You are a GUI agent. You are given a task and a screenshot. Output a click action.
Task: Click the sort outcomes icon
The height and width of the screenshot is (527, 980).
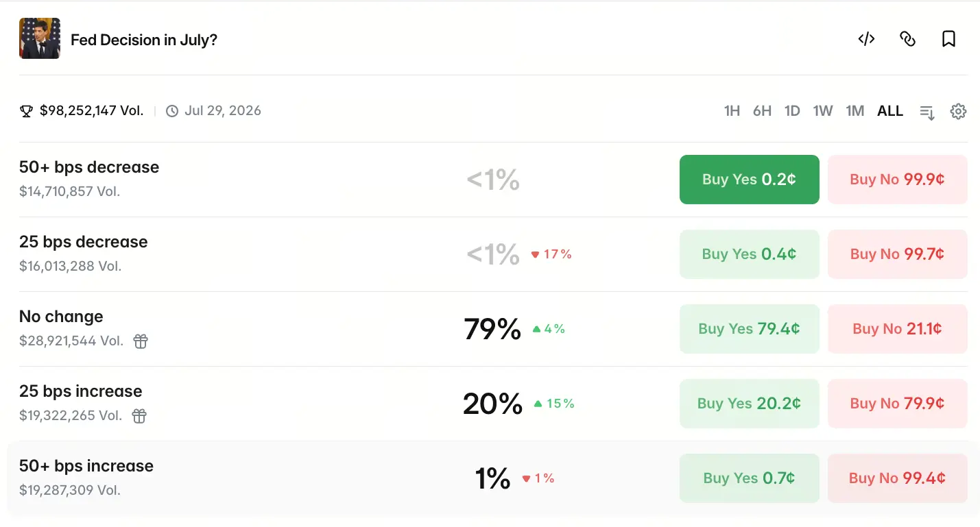927,112
